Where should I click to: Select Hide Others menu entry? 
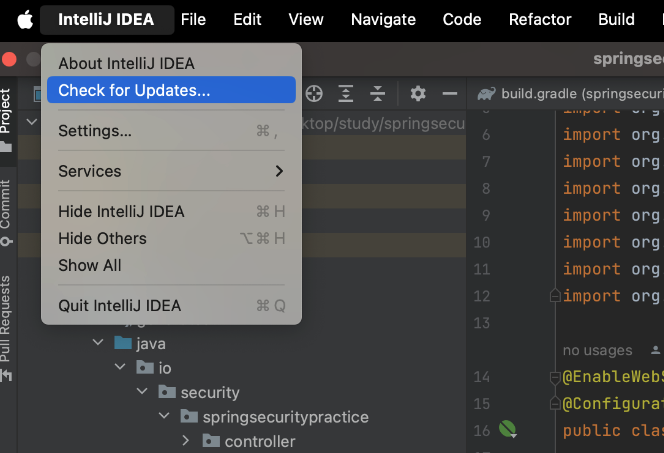point(171,238)
